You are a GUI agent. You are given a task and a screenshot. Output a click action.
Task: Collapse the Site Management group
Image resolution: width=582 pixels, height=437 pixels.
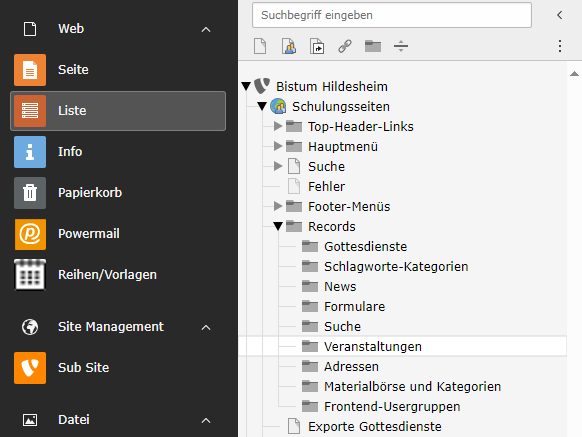(x=206, y=327)
